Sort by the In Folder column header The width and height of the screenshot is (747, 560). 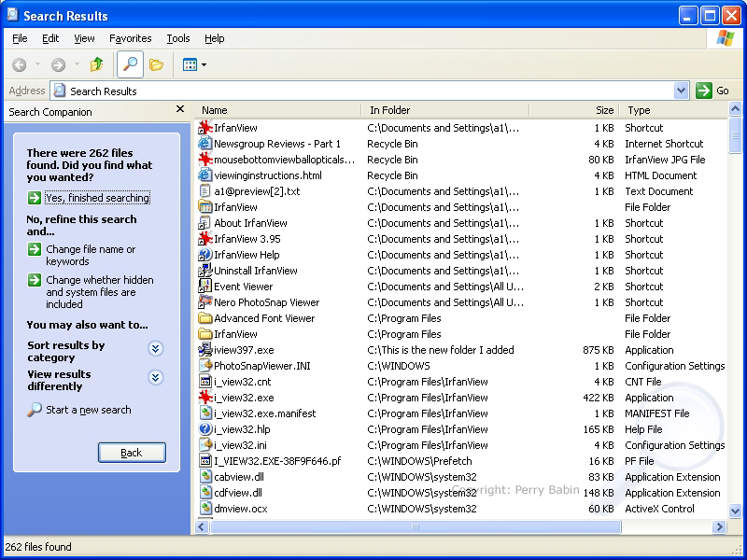pyautogui.click(x=445, y=110)
